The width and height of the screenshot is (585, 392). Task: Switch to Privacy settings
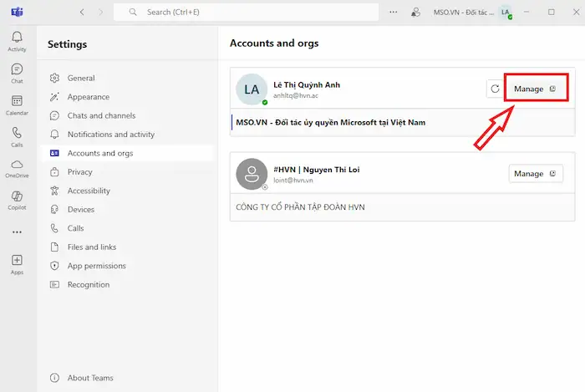[x=80, y=172]
